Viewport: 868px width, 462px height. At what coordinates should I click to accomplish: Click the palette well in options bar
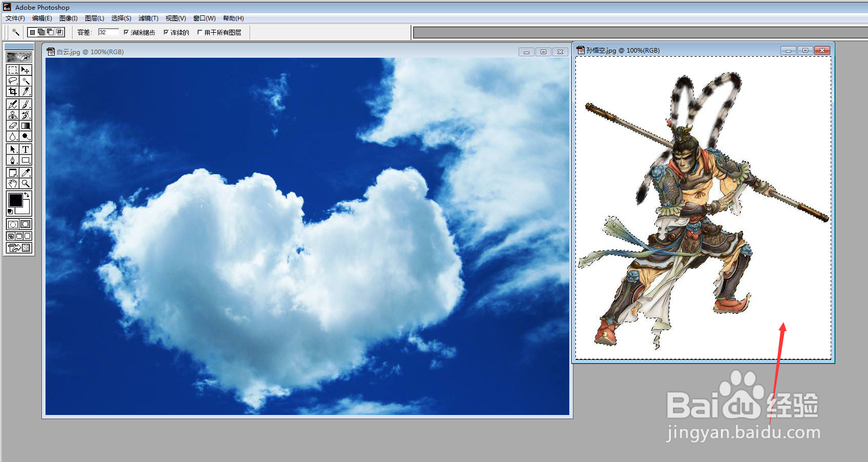(640, 33)
